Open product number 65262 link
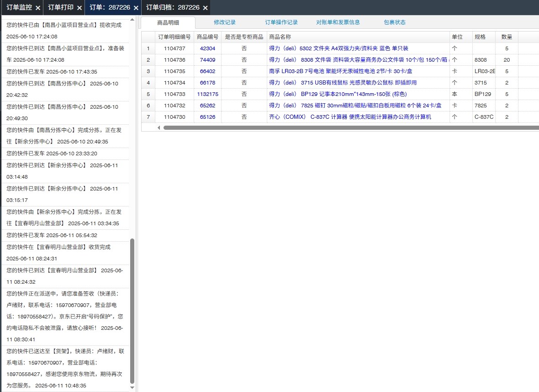Screen dimensions: 539x392 click(x=208, y=106)
